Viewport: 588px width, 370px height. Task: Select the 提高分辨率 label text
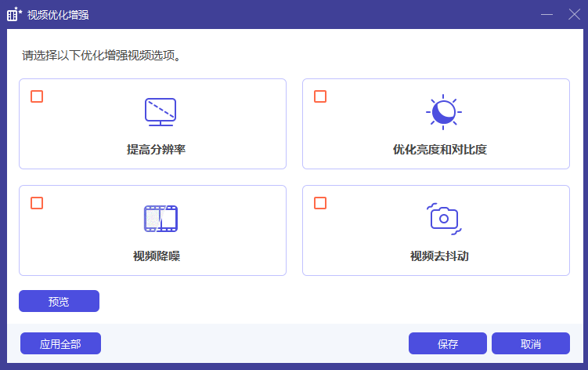pos(156,150)
